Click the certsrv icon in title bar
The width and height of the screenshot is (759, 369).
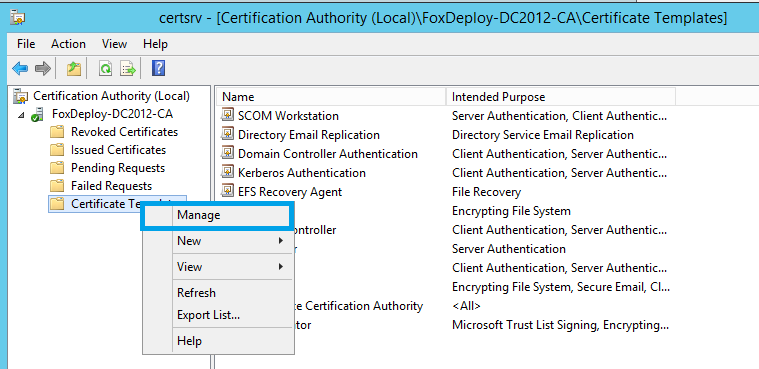[x=18, y=18]
